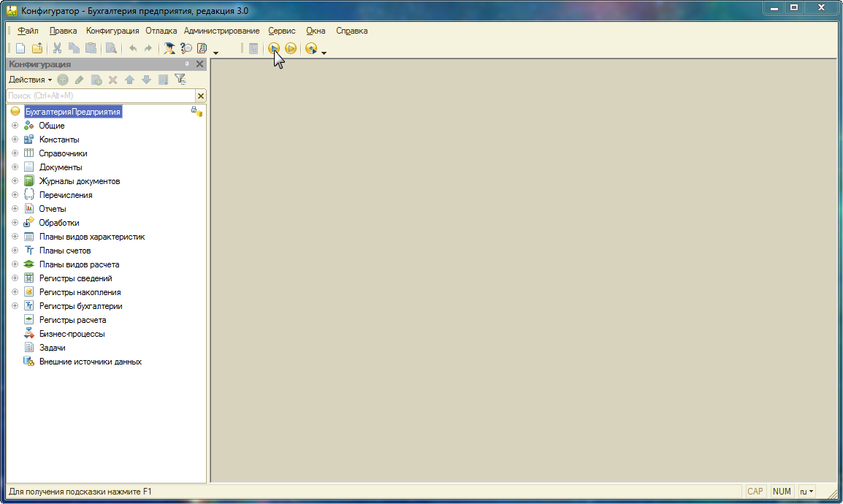Viewport: 843px width, 504px height.
Task: Click the clipboard Paste icon
Action: point(91,48)
